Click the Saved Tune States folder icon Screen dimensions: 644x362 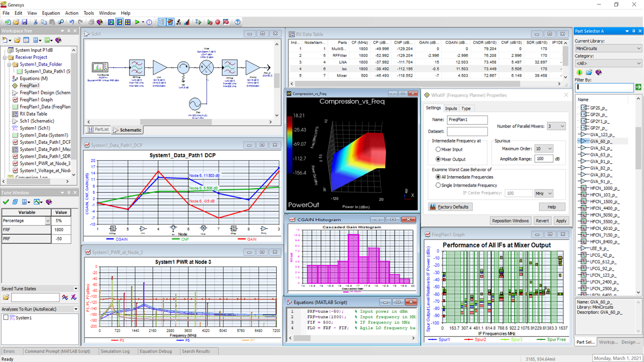coord(6,297)
